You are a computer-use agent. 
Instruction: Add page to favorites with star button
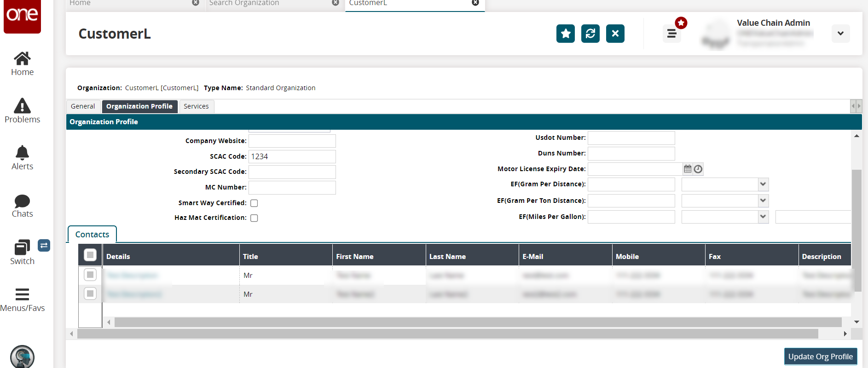(566, 34)
